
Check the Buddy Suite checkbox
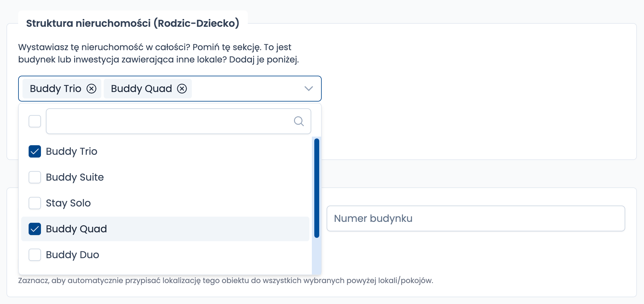pyautogui.click(x=35, y=177)
